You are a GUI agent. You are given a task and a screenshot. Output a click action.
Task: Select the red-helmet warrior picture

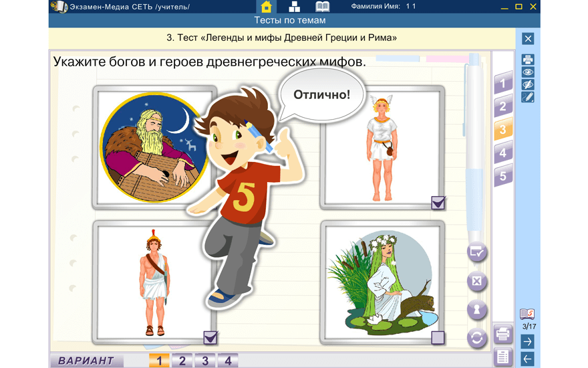coord(154,283)
